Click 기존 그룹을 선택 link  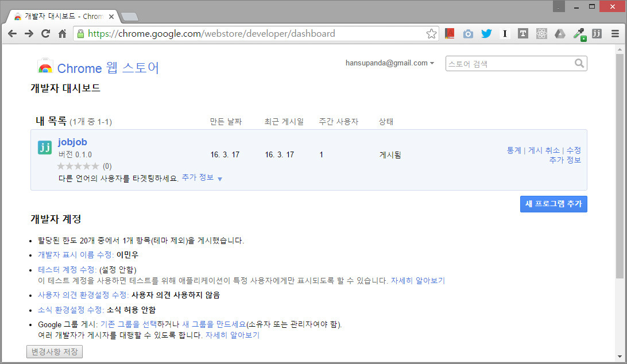tap(129, 324)
